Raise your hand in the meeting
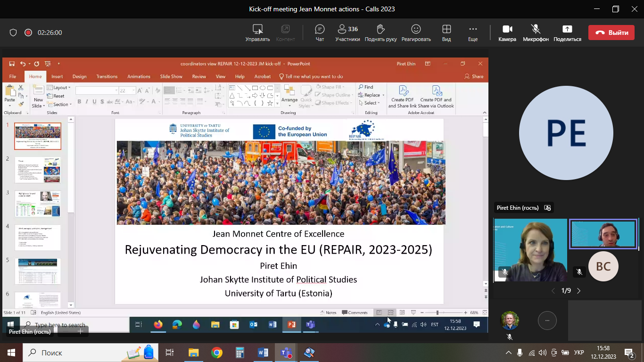The width and height of the screenshot is (644, 362). 380,33
